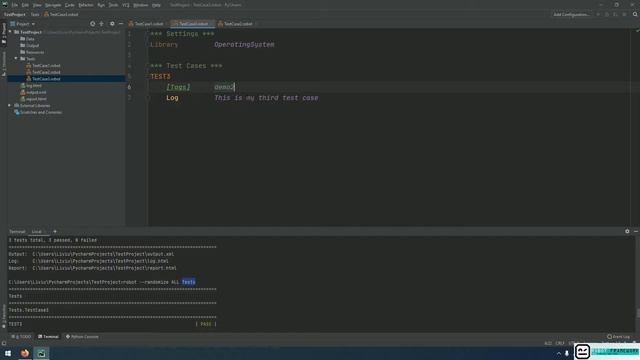
Task: Click the terminal vertical scrollbar
Action: (x=638, y=313)
